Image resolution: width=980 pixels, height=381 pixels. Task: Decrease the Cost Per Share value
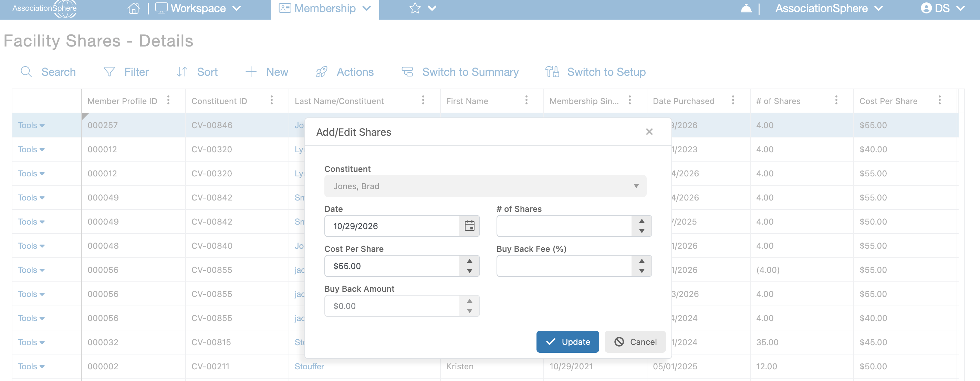[x=469, y=271]
